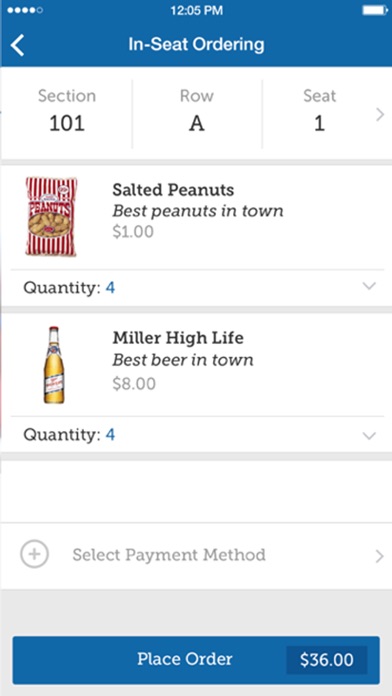Expand Salted Peanuts quantity dropdown arrow
This screenshot has width=392, height=696.
[369, 286]
